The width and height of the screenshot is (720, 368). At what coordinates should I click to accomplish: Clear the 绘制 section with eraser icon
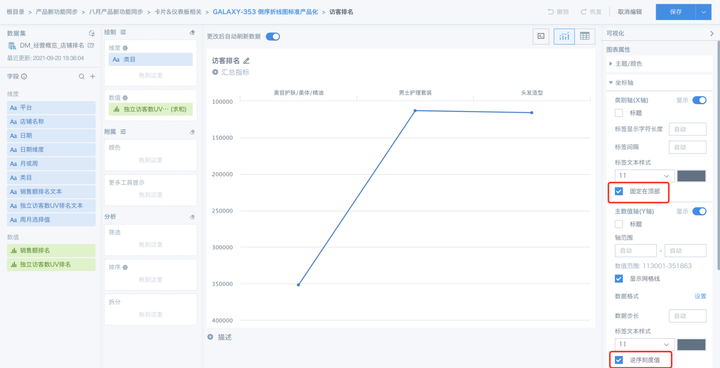tap(192, 33)
